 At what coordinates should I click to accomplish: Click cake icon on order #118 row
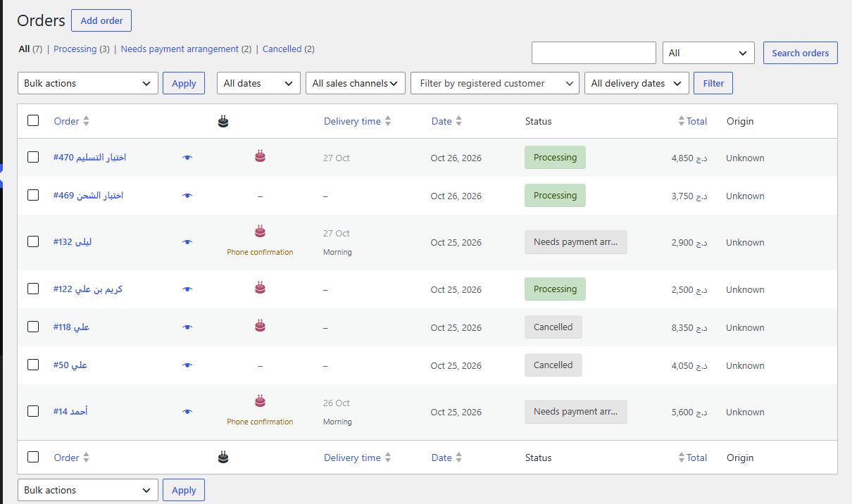(x=260, y=325)
